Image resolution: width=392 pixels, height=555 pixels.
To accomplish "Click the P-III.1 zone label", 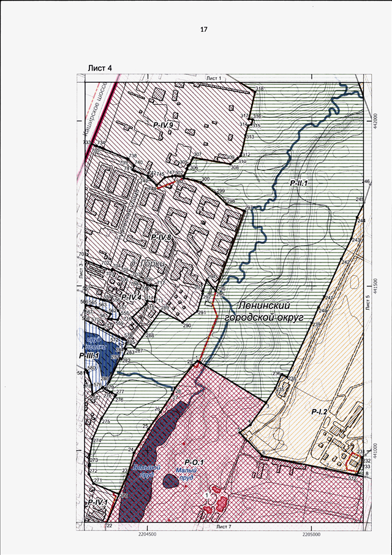I will coord(87,356).
